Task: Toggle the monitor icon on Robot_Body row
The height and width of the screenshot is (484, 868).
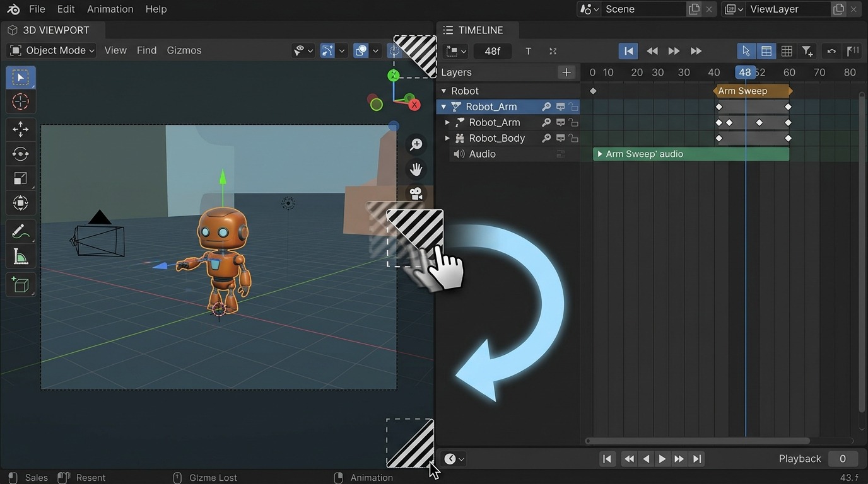Action: pos(560,138)
